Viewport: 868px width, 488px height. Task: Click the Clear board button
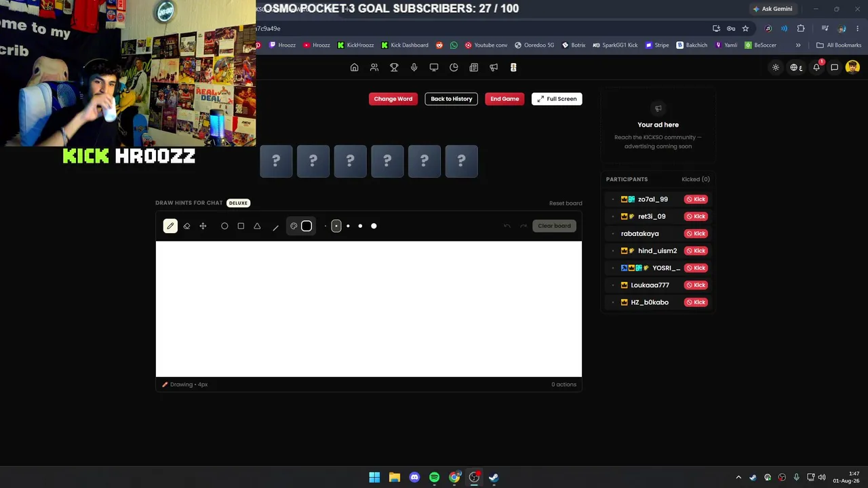pyautogui.click(x=554, y=226)
